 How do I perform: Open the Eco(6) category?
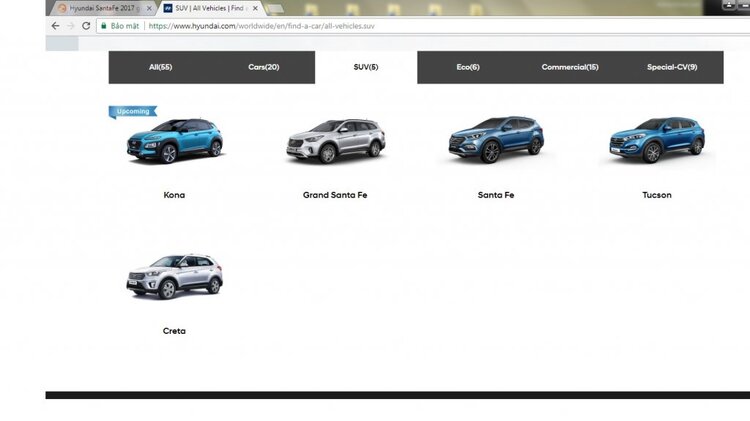468,67
